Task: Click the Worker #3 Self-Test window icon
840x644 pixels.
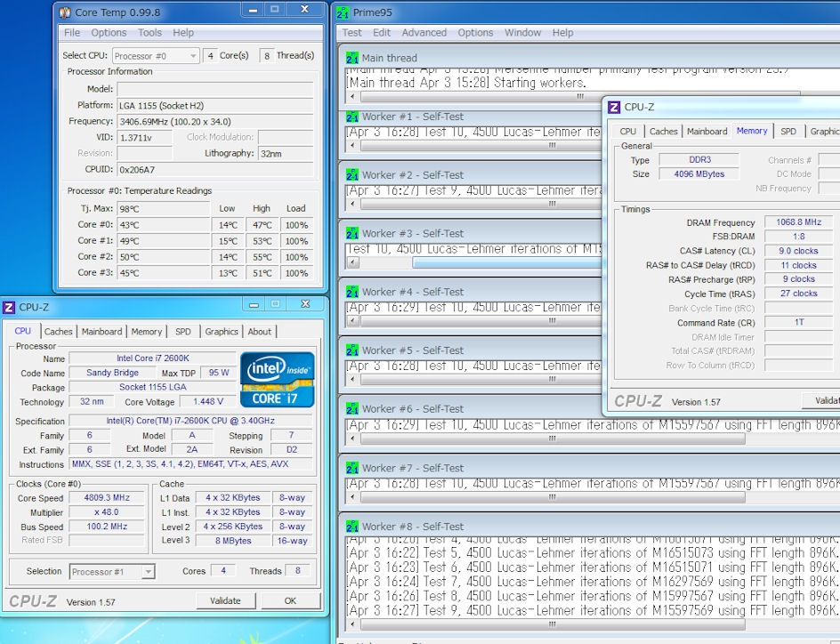Action: tap(352, 233)
